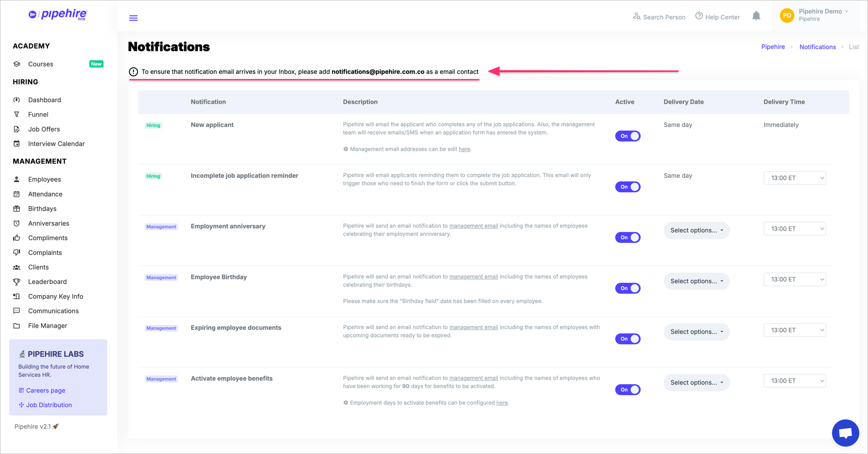Screen dimensions: 868x454
Task: Toggle Employment anniversary notification switch
Action: click(628, 237)
